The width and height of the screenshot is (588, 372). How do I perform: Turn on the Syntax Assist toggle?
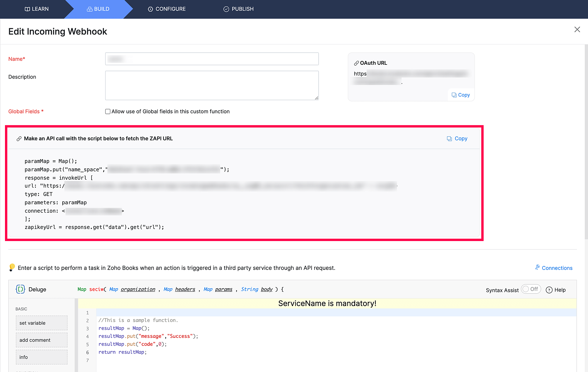pyautogui.click(x=531, y=289)
